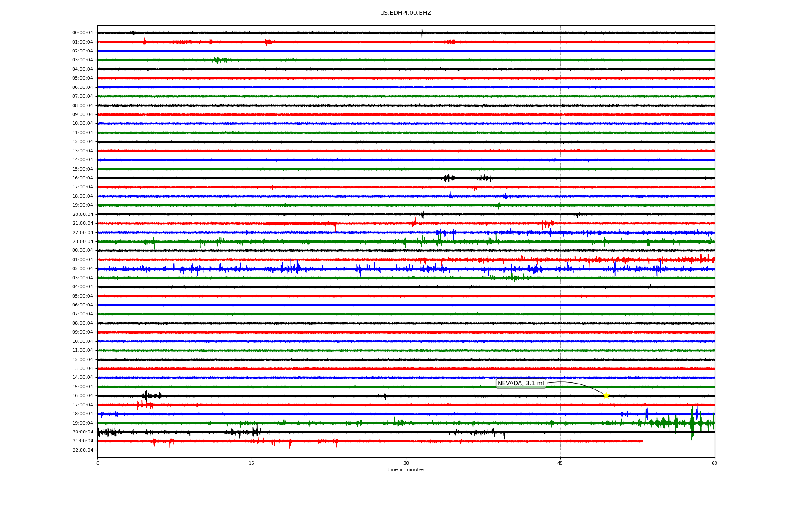Click the bottom-most 16:00:04 row label
Image resolution: width=812 pixels, height=508 pixels.
(x=82, y=396)
